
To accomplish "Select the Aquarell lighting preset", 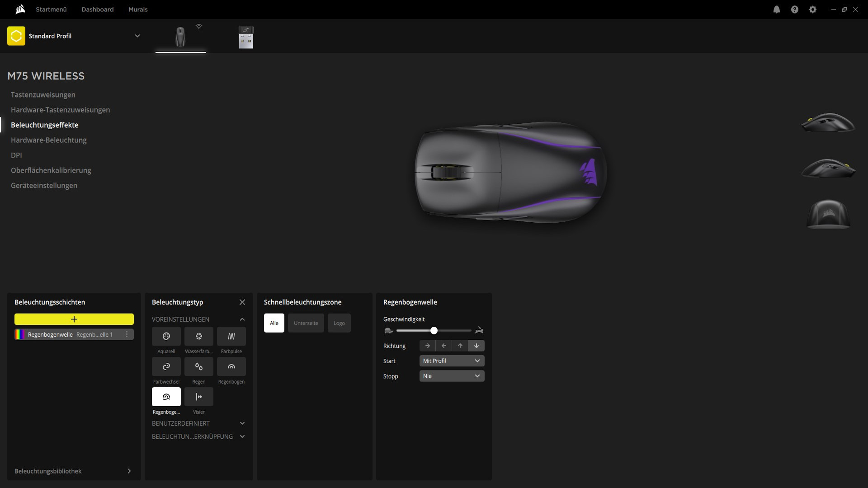I will pyautogui.click(x=166, y=336).
